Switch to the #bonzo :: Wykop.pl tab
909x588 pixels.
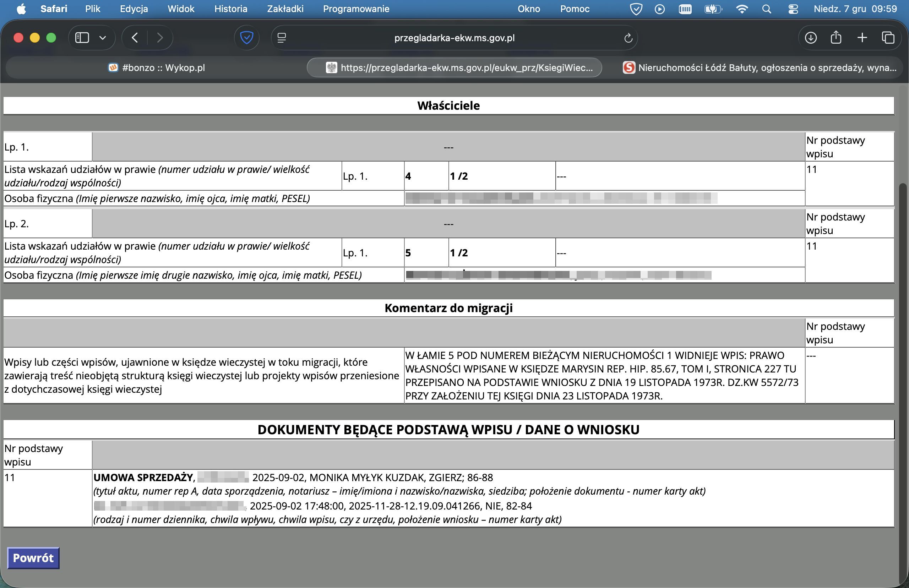click(x=157, y=67)
